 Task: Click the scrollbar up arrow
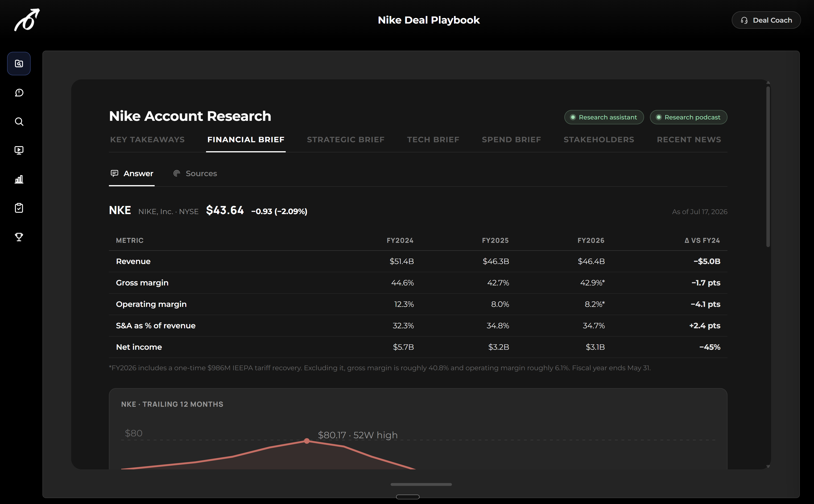(x=768, y=83)
